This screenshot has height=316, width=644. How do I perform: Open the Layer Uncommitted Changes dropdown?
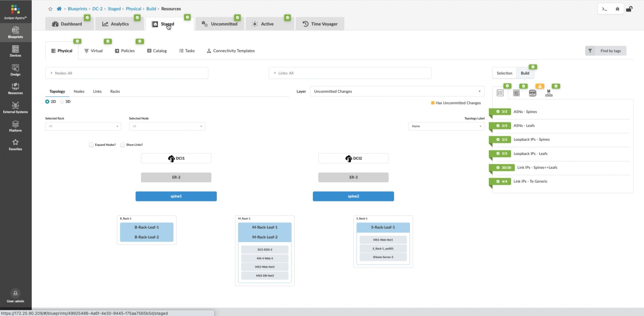[x=397, y=91]
